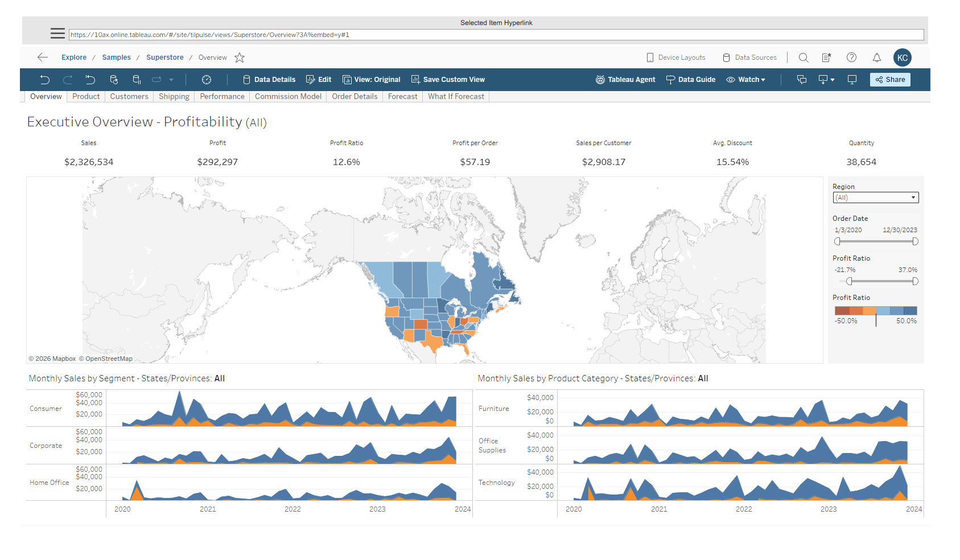
Task: Toggle favorite with the star icon
Action: tap(240, 57)
